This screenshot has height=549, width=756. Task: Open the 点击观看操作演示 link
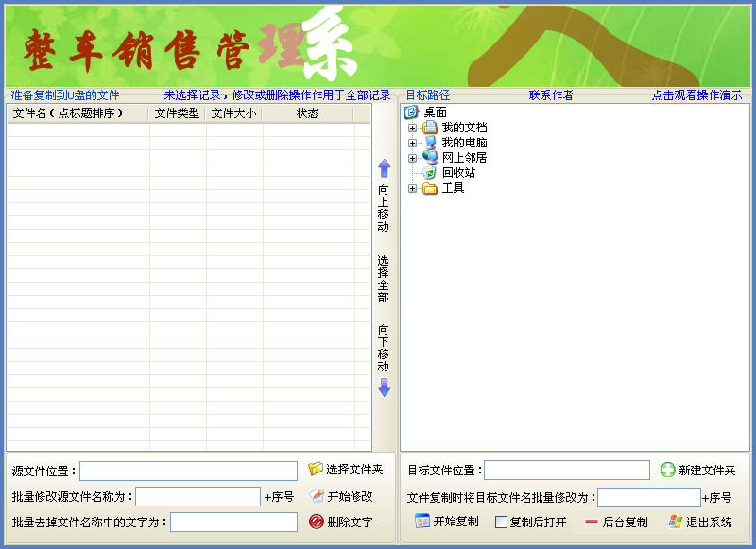coord(697,94)
